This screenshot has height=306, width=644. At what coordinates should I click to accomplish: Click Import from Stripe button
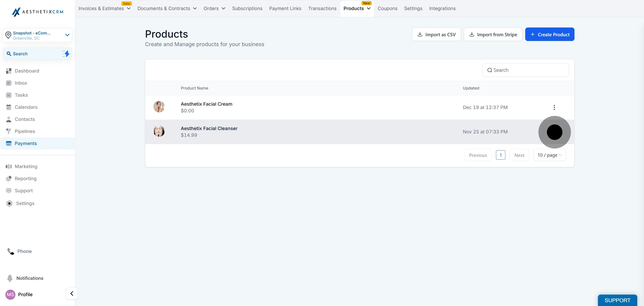point(493,34)
